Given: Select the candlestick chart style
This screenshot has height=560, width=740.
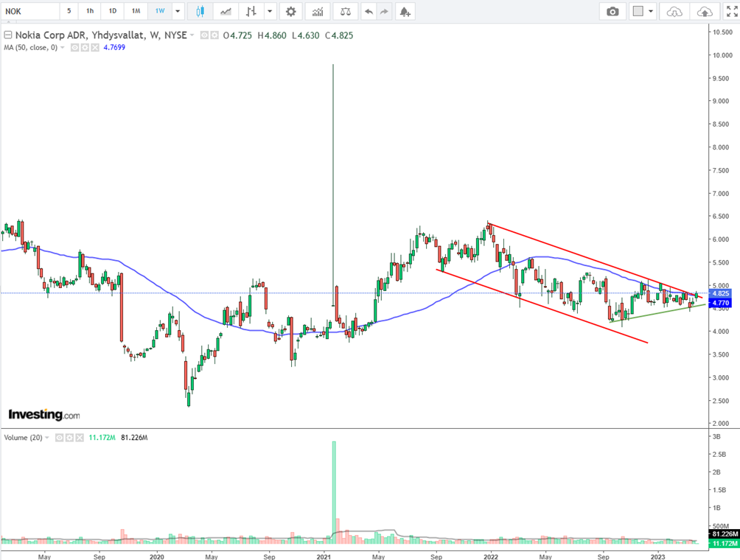Looking at the screenshot, I should [x=200, y=11].
